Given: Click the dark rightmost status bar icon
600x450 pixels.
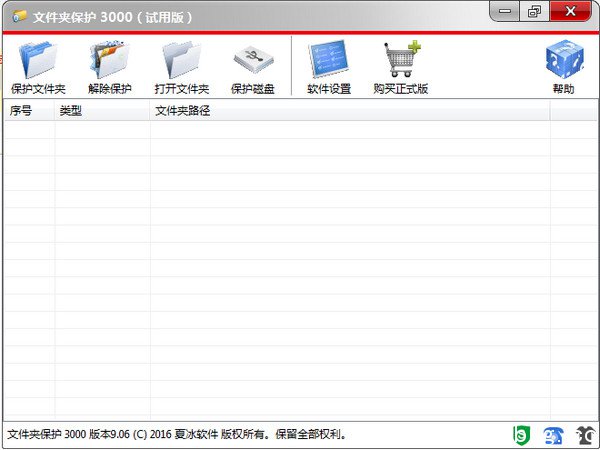Looking at the screenshot, I should pos(585,435).
